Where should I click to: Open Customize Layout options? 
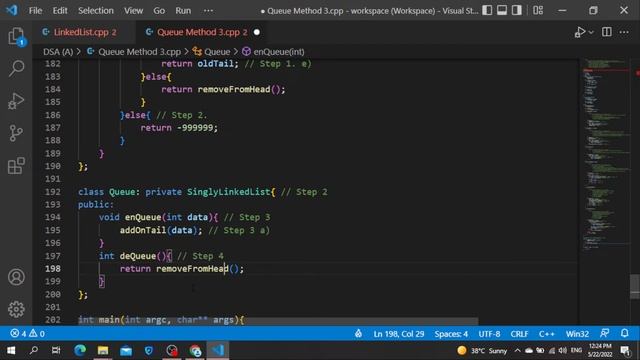538,10
